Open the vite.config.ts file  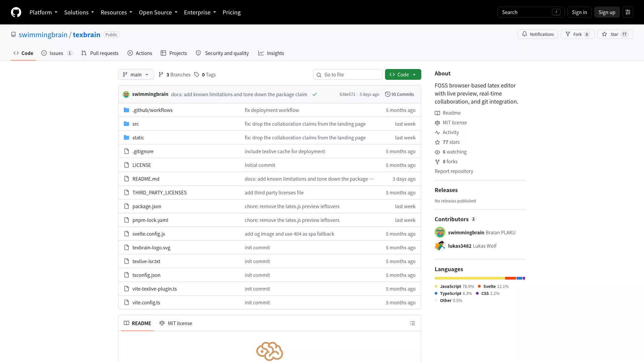coord(146,303)
